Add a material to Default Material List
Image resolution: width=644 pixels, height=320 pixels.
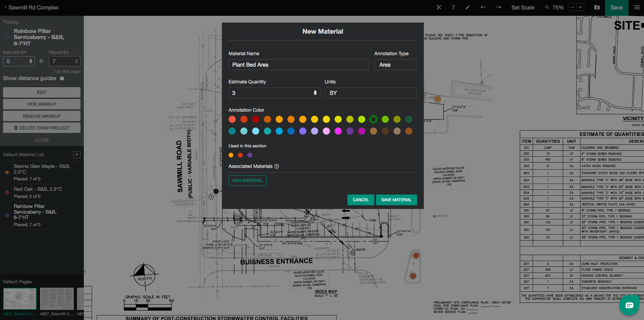(x=77, y=154)
